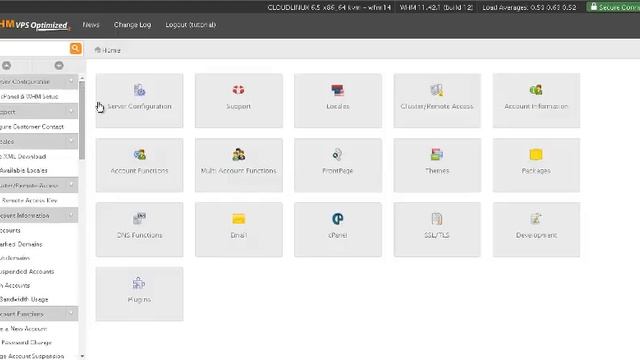Click the Home breadcrumb icon
Screen dimensions: 640x360
point(98,50)
